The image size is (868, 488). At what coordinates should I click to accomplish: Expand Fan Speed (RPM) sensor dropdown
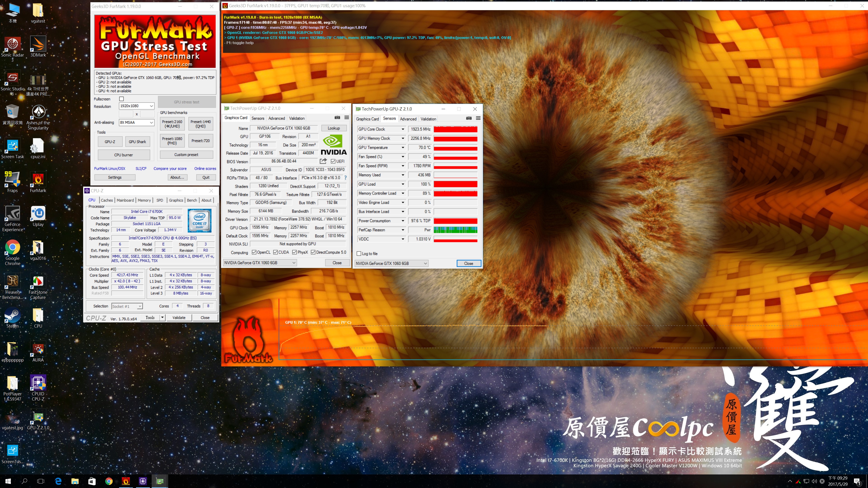point(402,166)
